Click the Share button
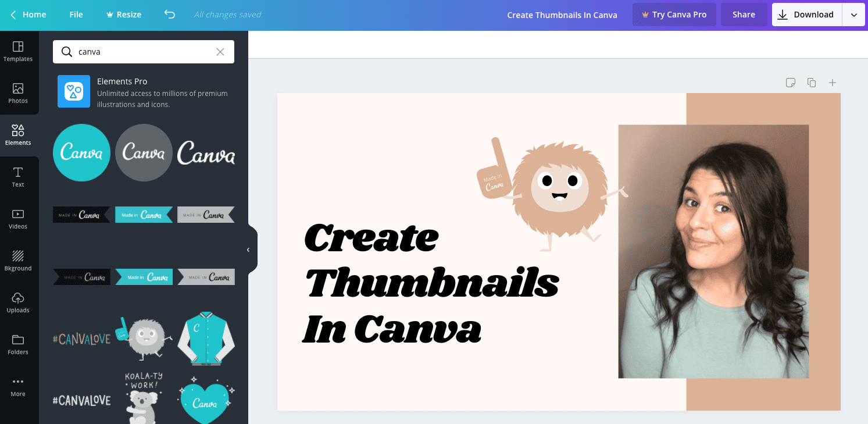The width and height of the screenshot is (868, 424). (x=744, y=15)
